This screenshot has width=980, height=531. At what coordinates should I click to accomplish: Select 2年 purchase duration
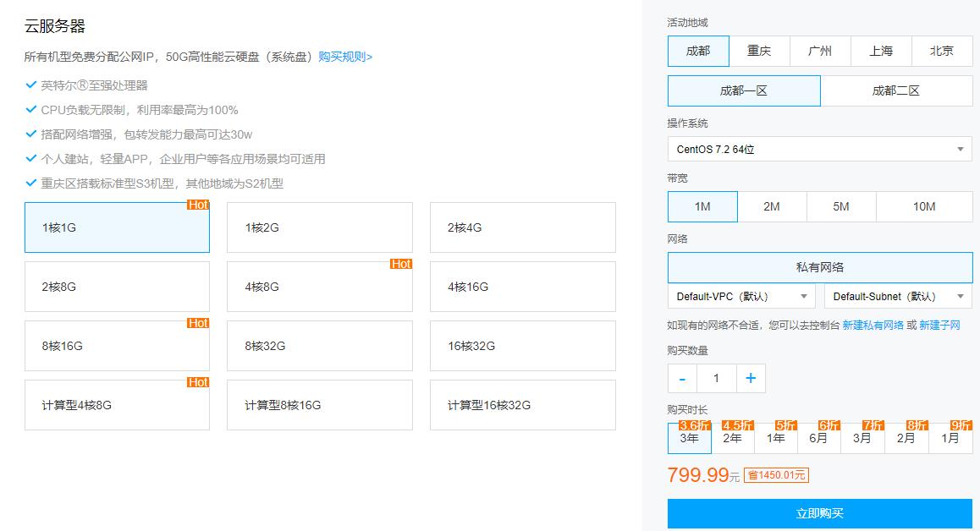(733, 438)
